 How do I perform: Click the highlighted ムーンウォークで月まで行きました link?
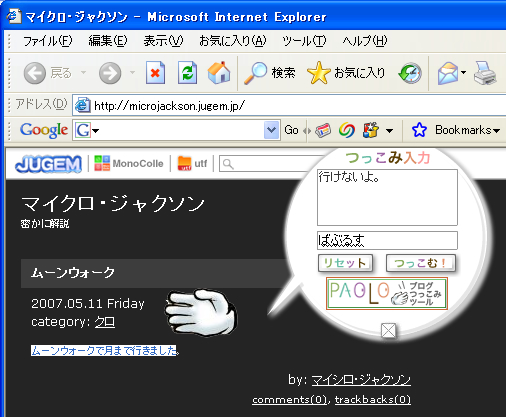pyautogui.click(x=104, y=350)
